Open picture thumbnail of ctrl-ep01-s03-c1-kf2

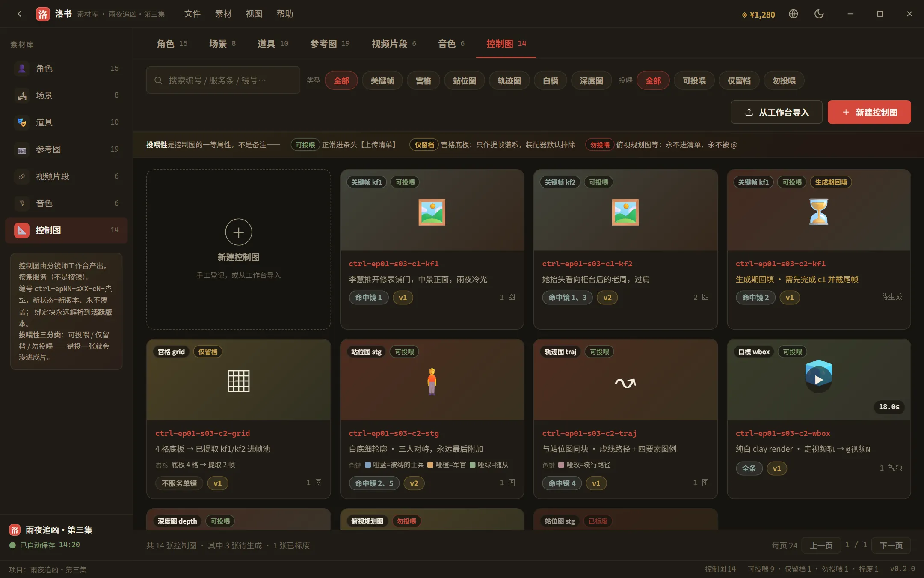click(625, 212)
